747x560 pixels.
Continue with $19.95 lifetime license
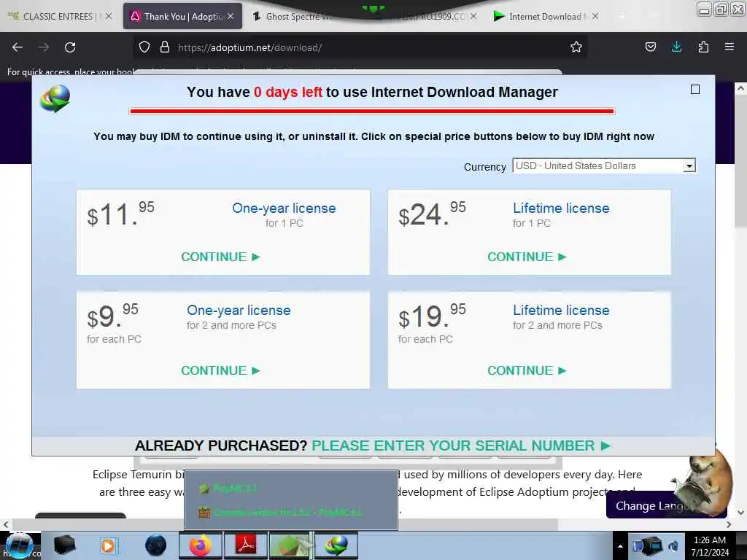[527, 370]
